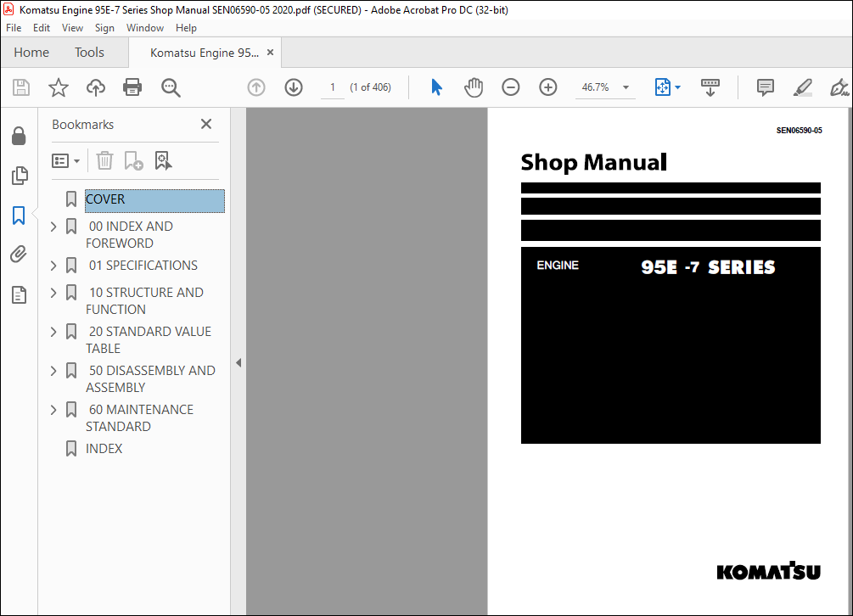Image resolution: width=853 pixels, height=616 pixels.
Task: Zoom out with minus button
Action: coord(511,87)
